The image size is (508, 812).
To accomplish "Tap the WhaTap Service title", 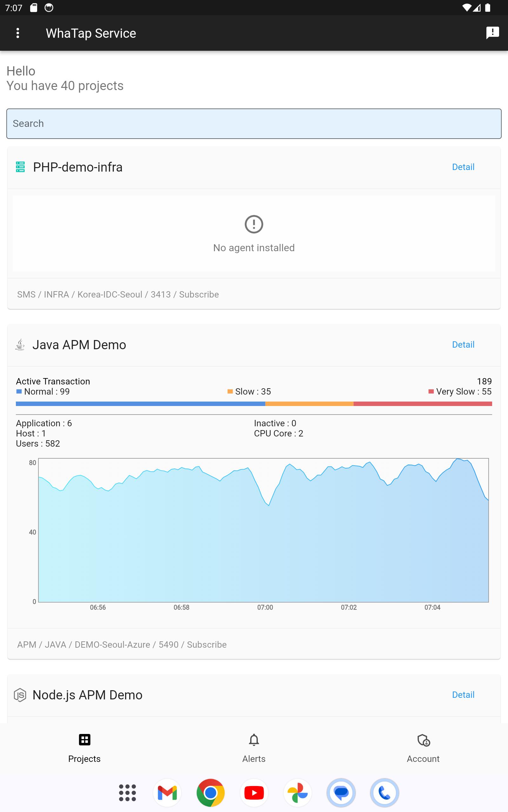I will pyautogui.click(x=91, y=33).
